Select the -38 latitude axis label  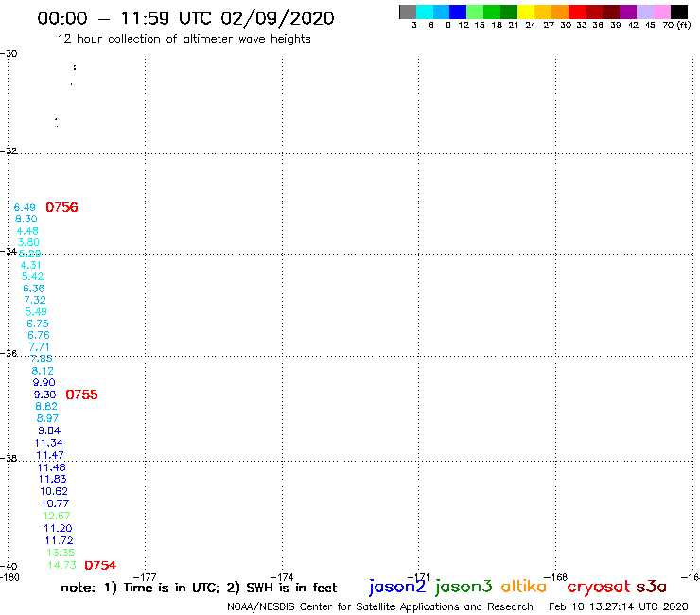tap(9, 458)
